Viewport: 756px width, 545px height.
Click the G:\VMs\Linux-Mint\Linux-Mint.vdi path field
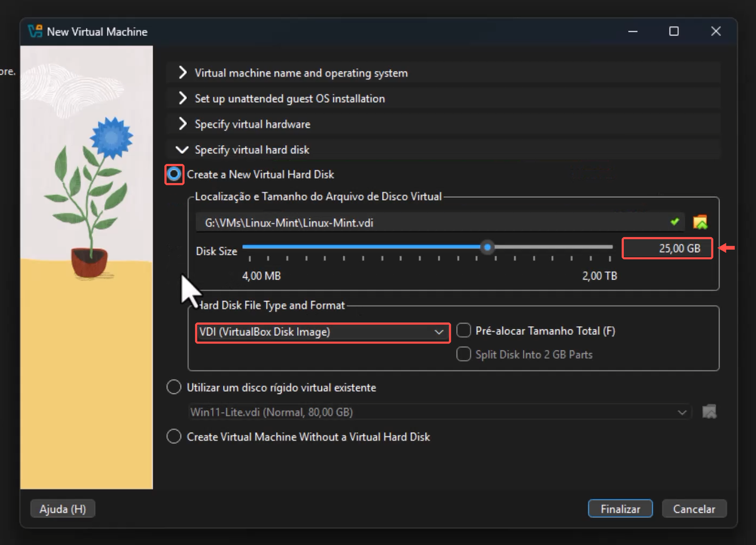point(440,223)
